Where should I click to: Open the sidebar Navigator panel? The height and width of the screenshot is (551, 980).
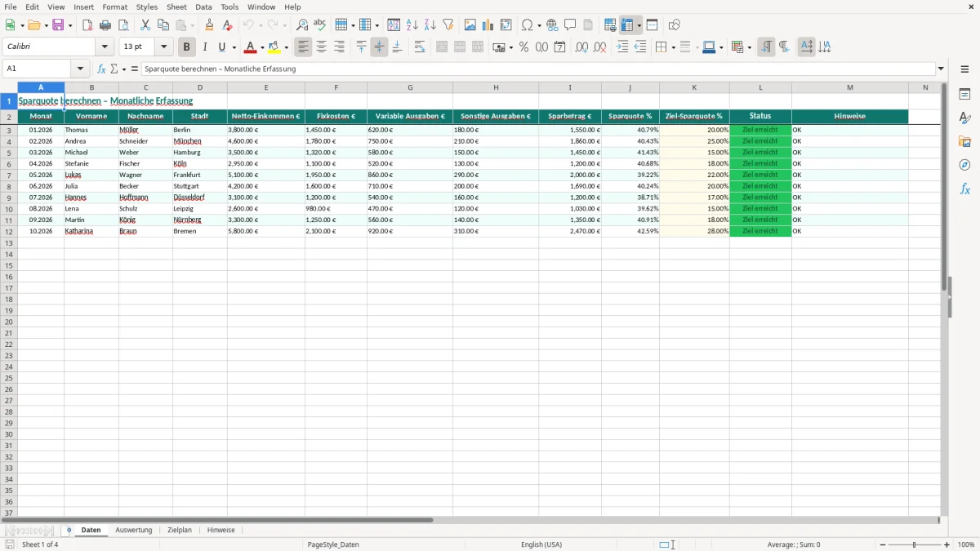(x=964, y=166)
